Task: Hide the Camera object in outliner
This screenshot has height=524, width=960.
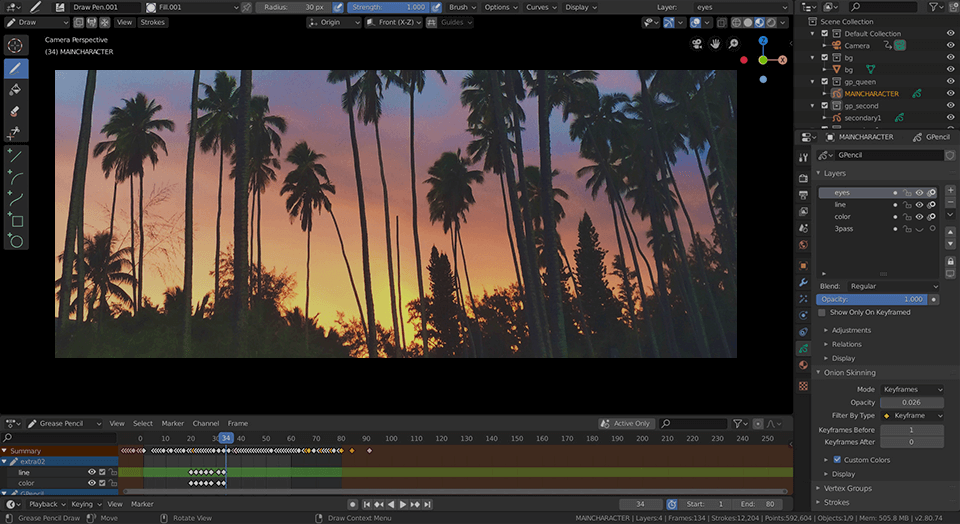Action: 950,45
